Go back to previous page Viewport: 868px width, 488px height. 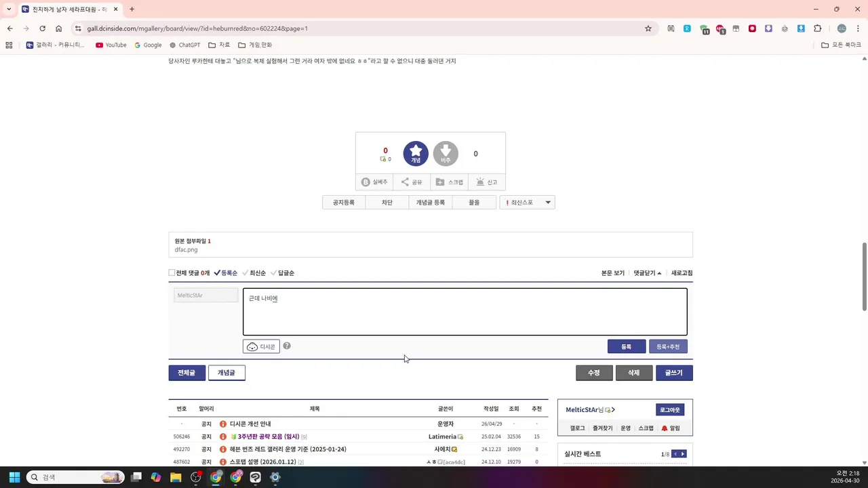(x=9, y=28)
